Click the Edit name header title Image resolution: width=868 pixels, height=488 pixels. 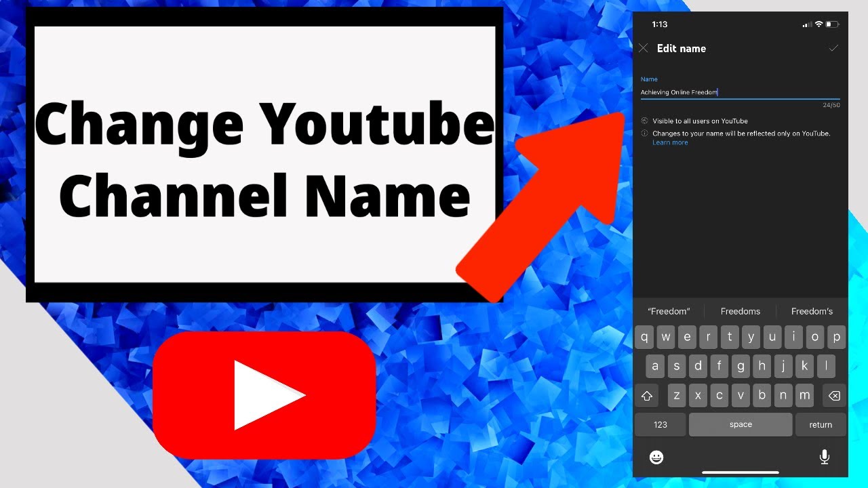682,48
